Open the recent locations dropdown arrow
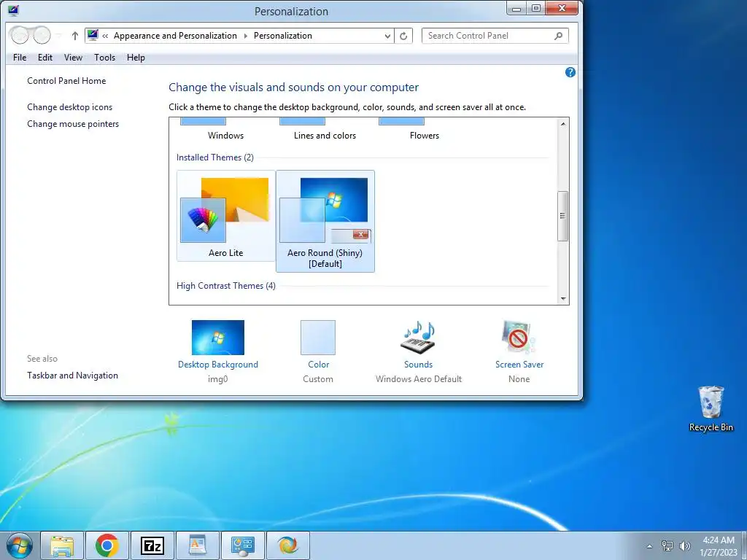The width and height of the screenshot is (747, 560). coord(59,36)
